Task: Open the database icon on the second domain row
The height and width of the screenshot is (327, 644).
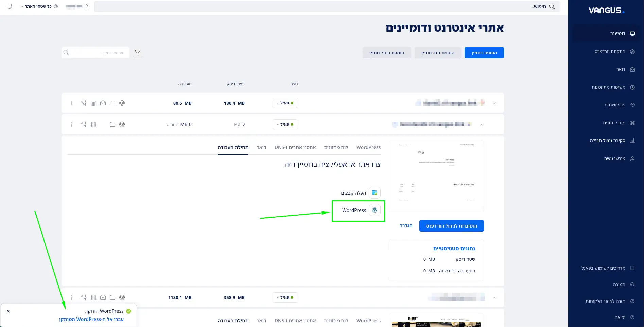Action: (93, 124)
